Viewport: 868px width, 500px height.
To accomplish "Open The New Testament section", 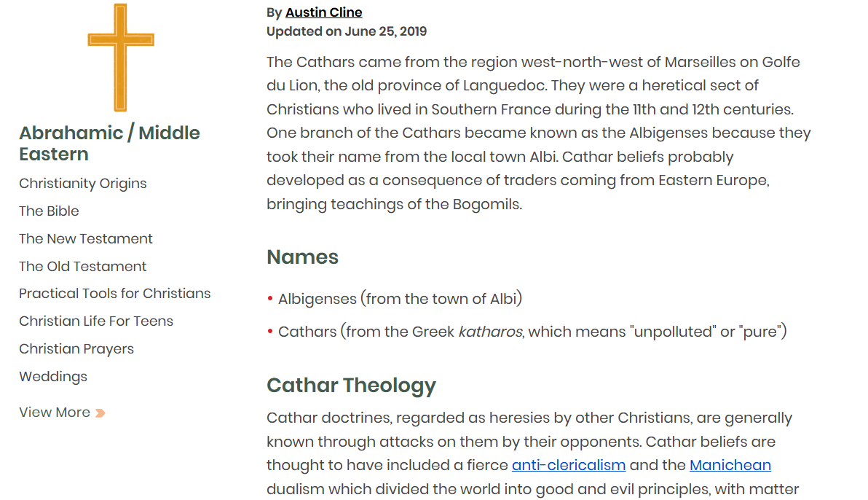I will click(86, 239).
